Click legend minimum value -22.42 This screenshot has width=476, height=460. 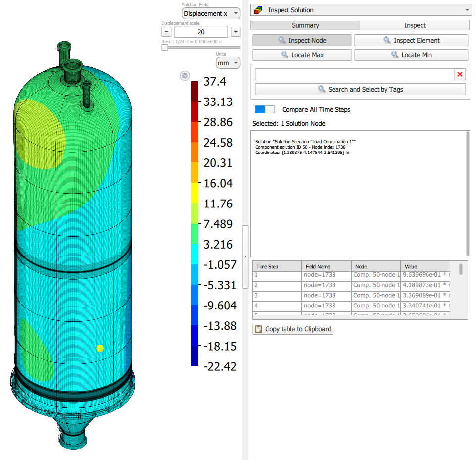pos(220,367)
